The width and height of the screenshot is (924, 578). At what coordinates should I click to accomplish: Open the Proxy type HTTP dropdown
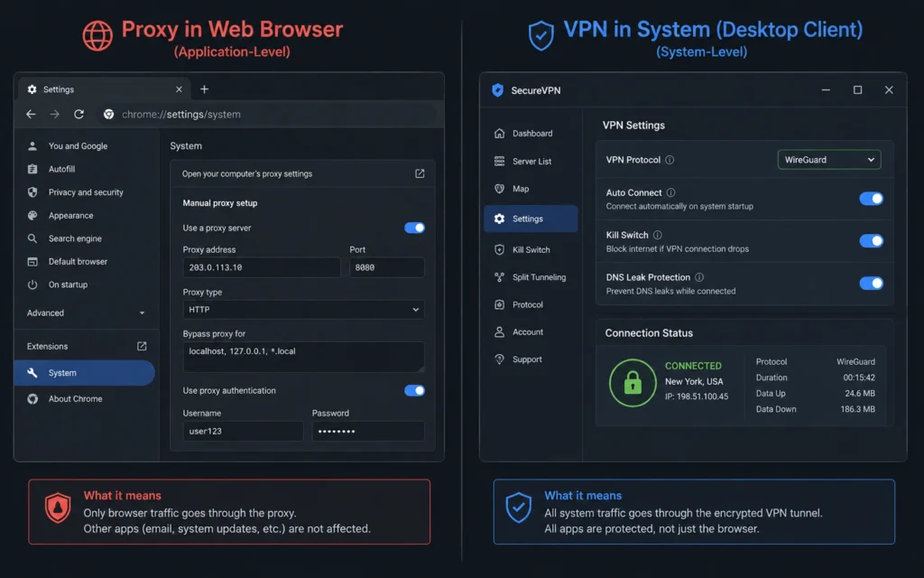(x=303, y=309)
